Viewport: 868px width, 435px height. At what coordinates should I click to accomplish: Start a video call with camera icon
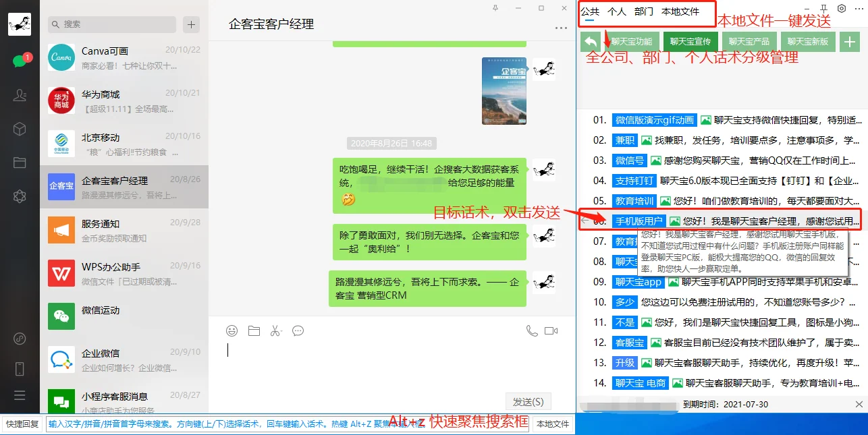click(x=551, y=330)
